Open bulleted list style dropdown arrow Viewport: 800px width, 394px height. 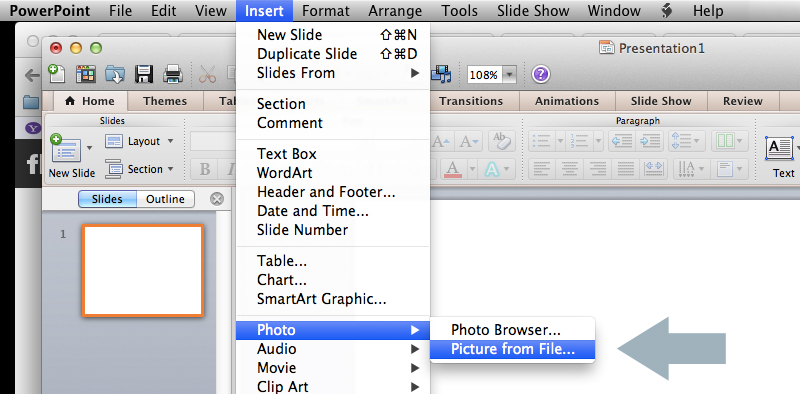coord(560,141)
